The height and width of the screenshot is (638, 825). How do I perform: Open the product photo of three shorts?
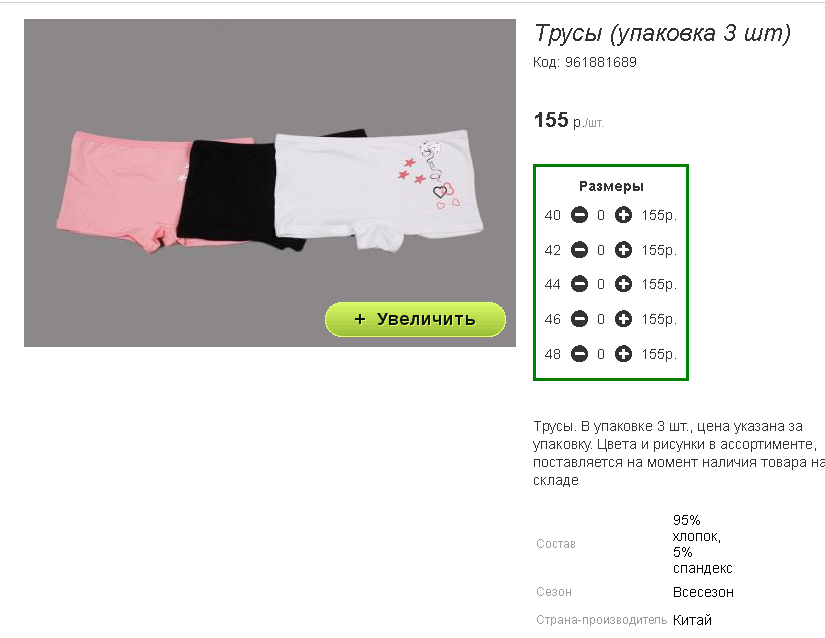[x=269, y=183]
